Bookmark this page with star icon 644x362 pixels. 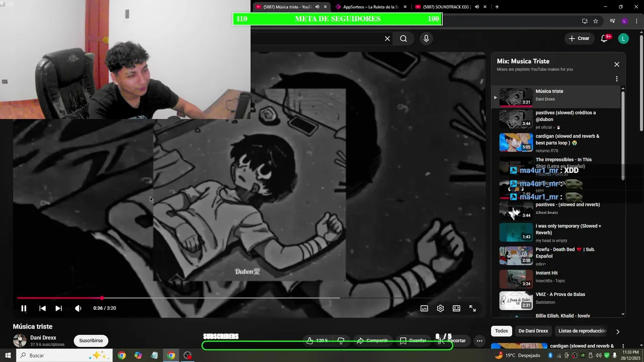pos(596,21)
